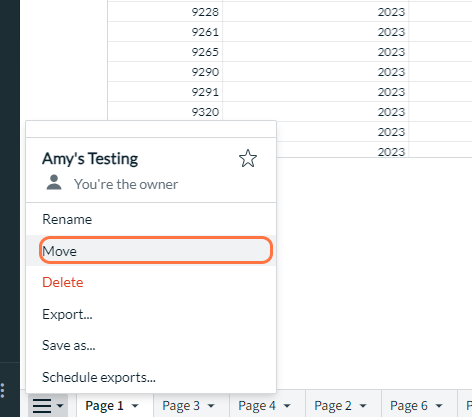Click the vertical dots in dark sidebar
Screen dimensions: 472x417
coord(3,390)
